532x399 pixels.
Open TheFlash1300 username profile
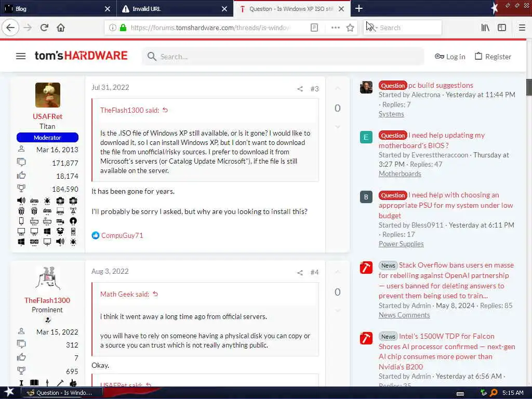pyautogui.click(x=47, y=300)
